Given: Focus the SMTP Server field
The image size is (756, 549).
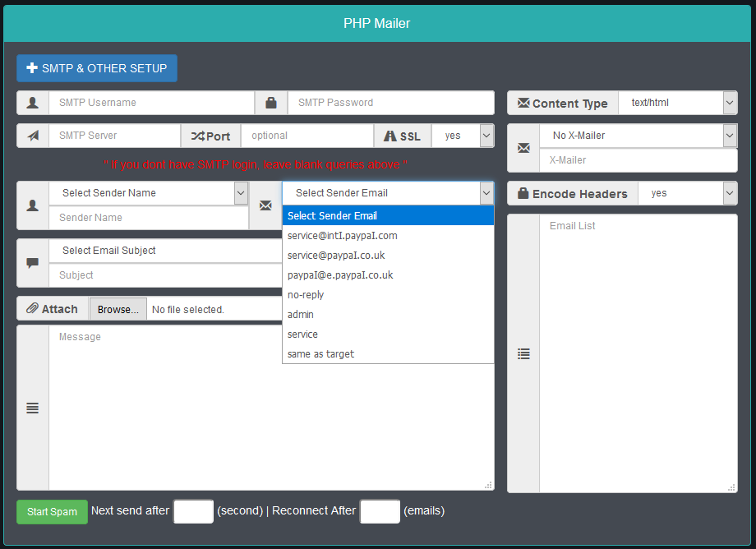Looking at the screenshot, I should tap(115, 136).
